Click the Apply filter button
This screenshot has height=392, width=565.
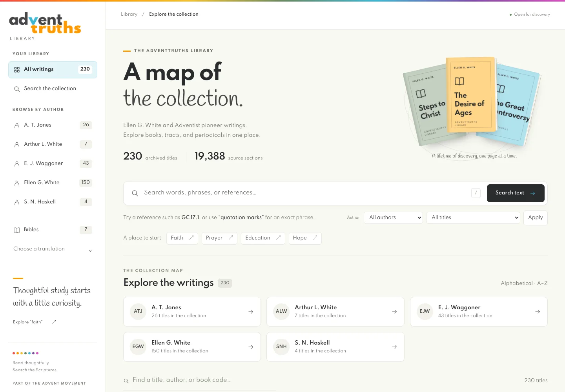click(536, 218)
